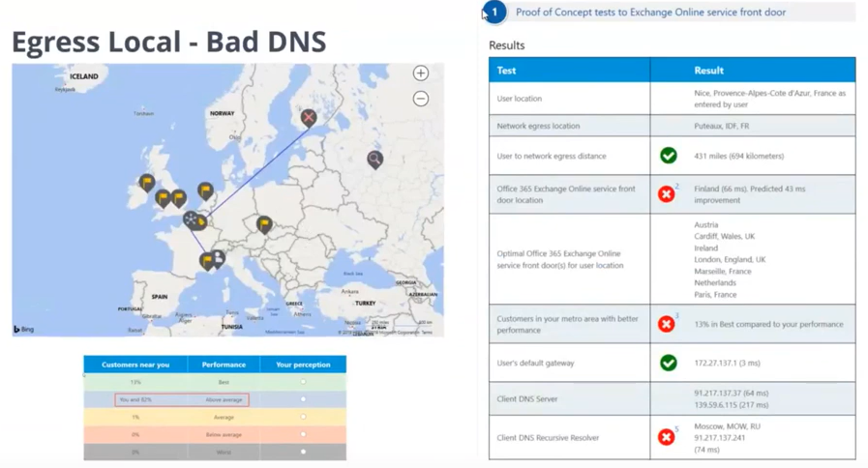
Task: Click gateway address 172.27.137.1 (3 ms)
Action: click(x=727, y=363)
